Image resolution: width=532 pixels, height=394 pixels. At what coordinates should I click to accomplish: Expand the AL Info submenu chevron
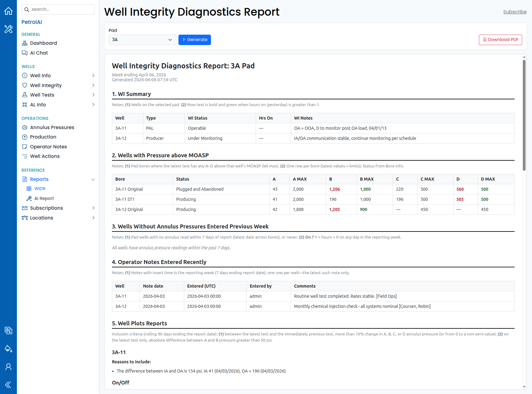93,105
